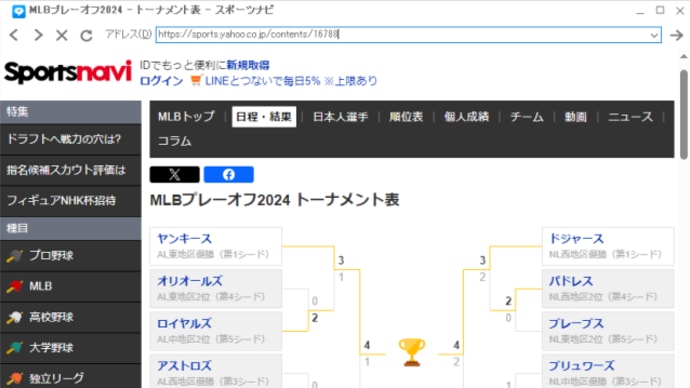Click the go arrow next to address bar
Viewport: 690px width, 388px height.
pos(676,35)
